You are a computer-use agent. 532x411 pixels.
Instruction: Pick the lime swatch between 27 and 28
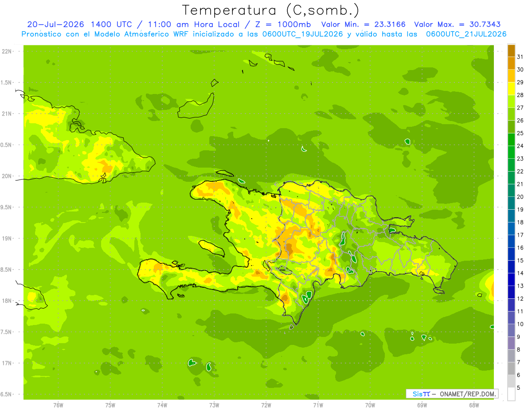tap(511, 102)
